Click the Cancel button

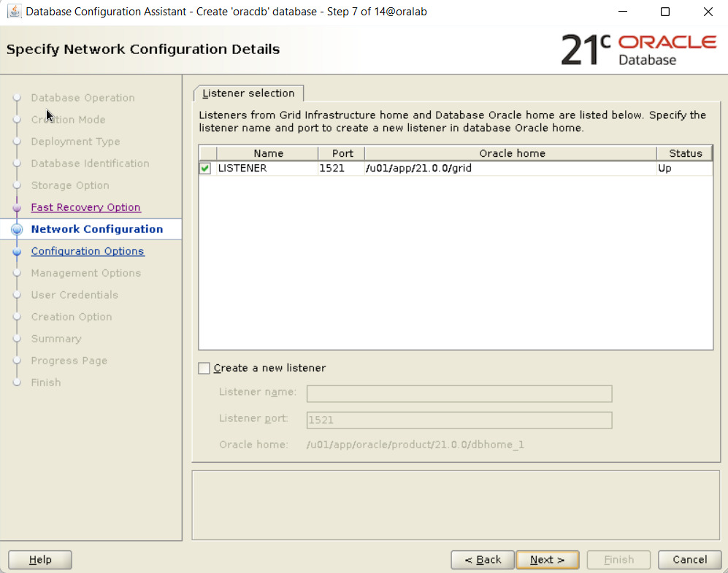click(689, 560)
